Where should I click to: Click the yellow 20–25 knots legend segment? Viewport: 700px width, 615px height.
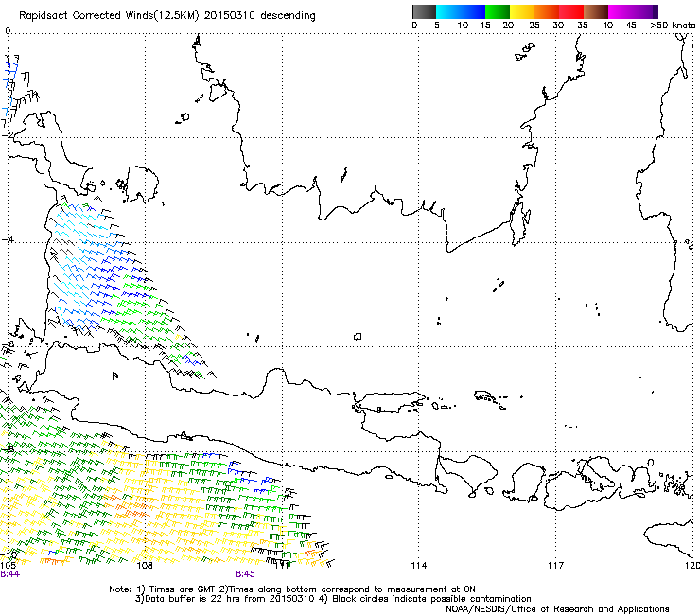point(522,11)
